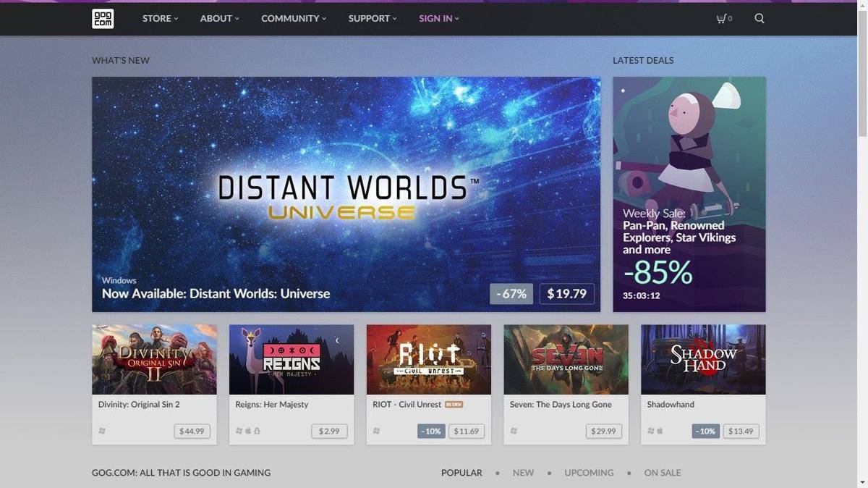Click the Linux icon under Reigns: Her Majesty
Screen dimensions: 868x488
[x=257, y=431]
